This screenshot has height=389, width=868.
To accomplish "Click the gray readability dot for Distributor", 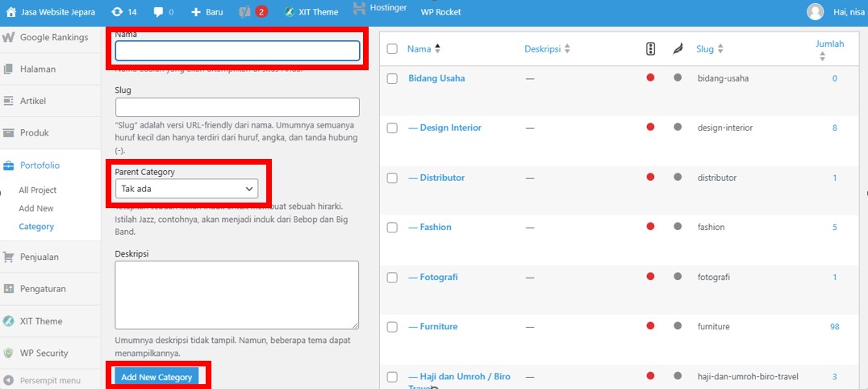I will click(x=678, y=177).
